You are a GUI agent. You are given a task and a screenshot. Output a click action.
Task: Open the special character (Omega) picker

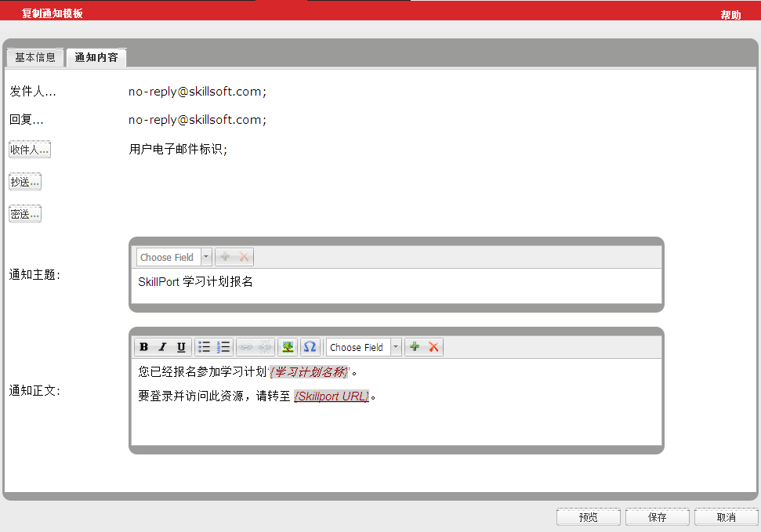point(310,347)
